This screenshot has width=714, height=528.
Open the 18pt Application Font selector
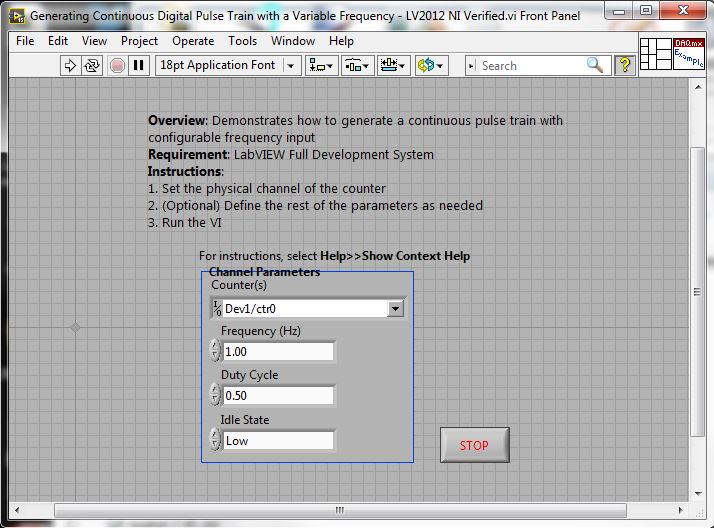click(x=228, y=66)
